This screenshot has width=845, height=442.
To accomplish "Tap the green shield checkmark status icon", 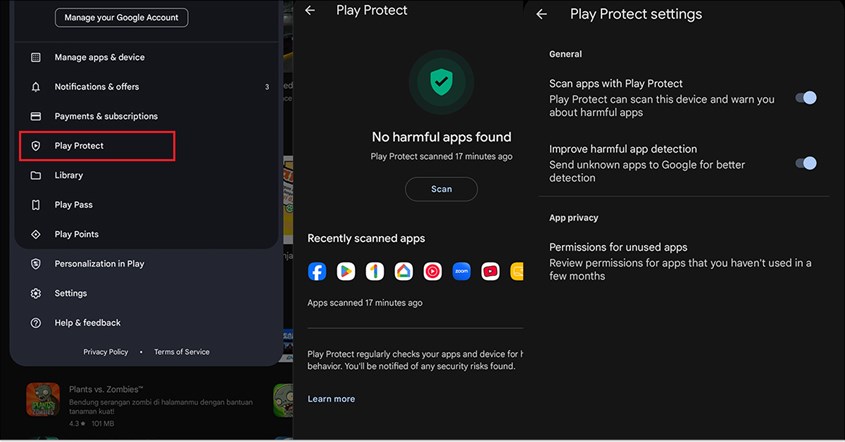I will pyautogui.click(x=441, y=82).
